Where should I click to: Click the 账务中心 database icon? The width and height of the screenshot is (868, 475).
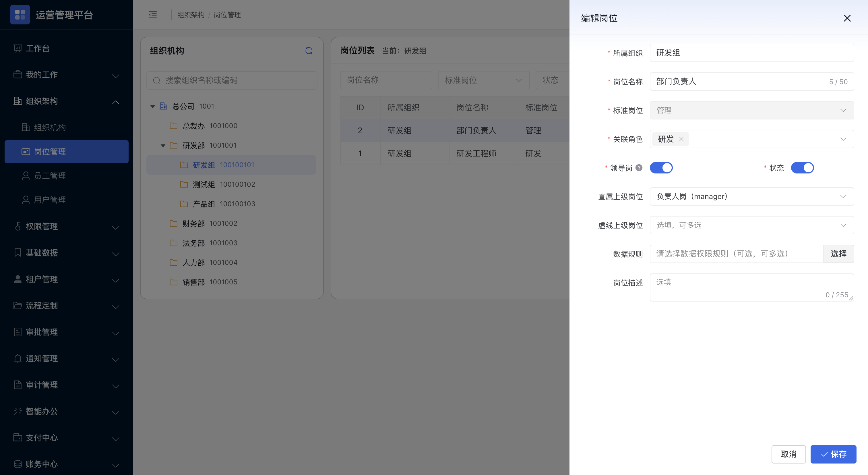(x=18, y=464)
